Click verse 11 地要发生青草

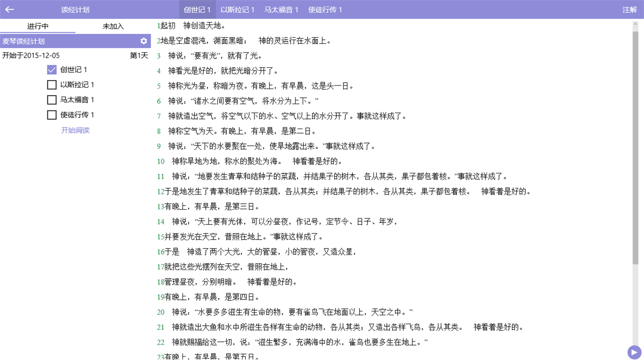click(x=332, y=177)
